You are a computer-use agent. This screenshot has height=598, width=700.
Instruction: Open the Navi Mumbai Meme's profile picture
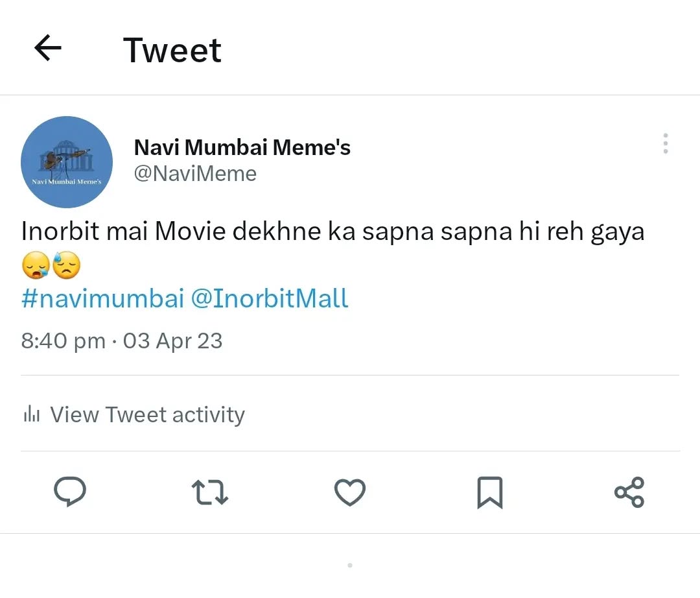[67, 162]
